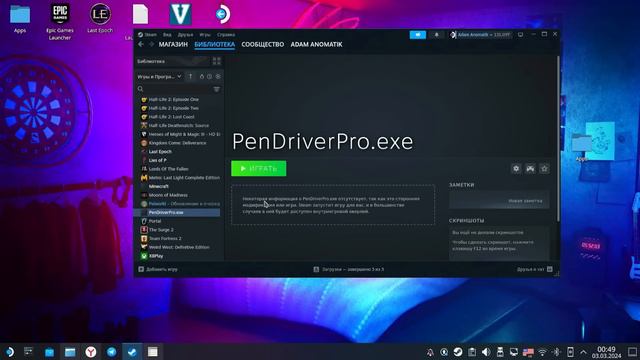Switch to the СООБЩЕСТВО tab

pyautogui.click(x=262, y=44)
